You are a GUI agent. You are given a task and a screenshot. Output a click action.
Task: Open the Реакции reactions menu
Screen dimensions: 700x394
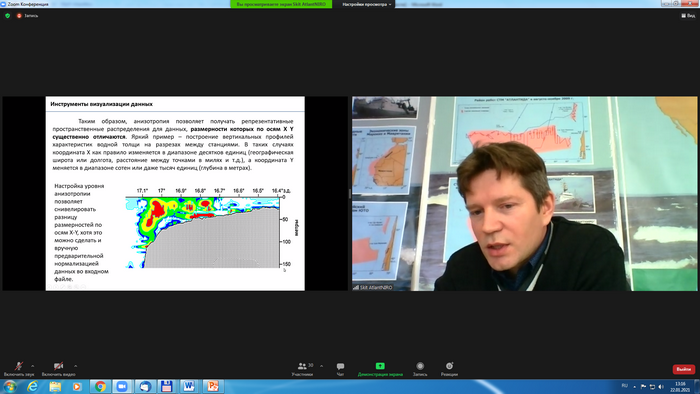click(449, 369)
